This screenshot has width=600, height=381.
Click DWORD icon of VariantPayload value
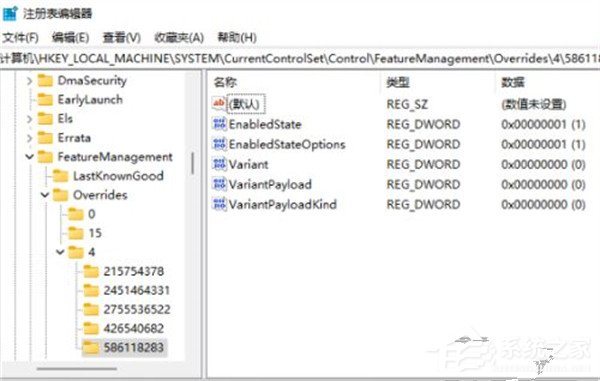pos(219,184)
